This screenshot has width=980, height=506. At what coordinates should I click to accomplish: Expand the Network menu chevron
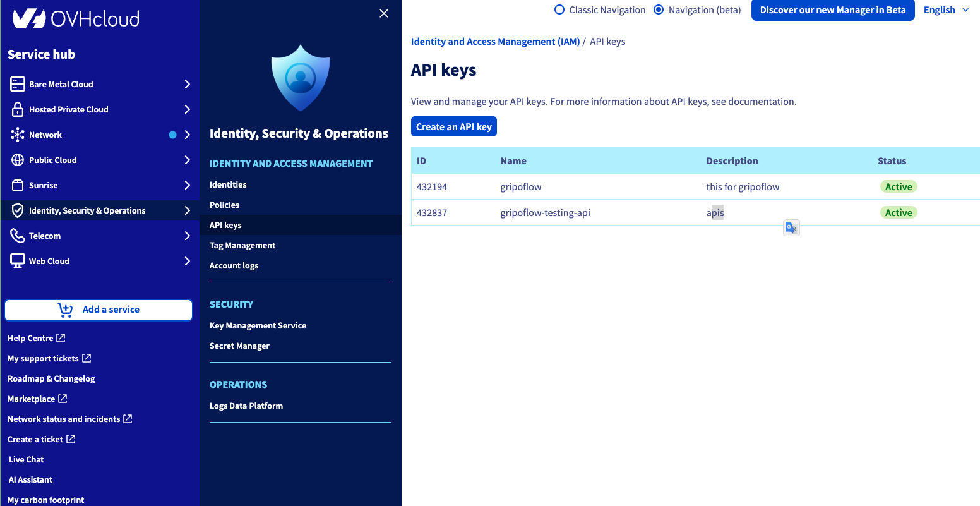(187, 135)
